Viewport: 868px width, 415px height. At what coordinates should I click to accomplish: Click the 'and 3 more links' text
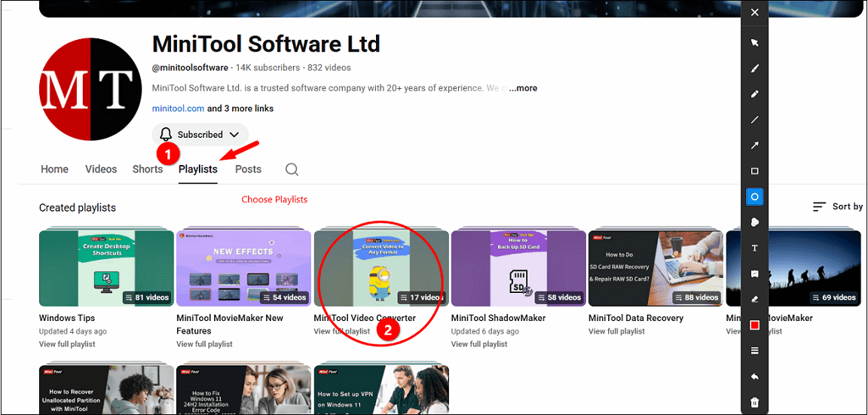coord(240,108)
